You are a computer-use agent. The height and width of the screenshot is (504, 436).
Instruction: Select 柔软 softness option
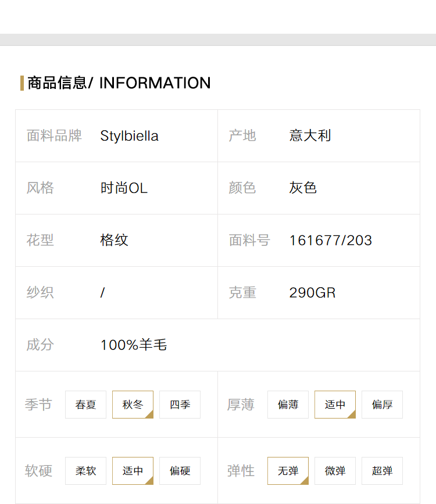coord(85,470)
